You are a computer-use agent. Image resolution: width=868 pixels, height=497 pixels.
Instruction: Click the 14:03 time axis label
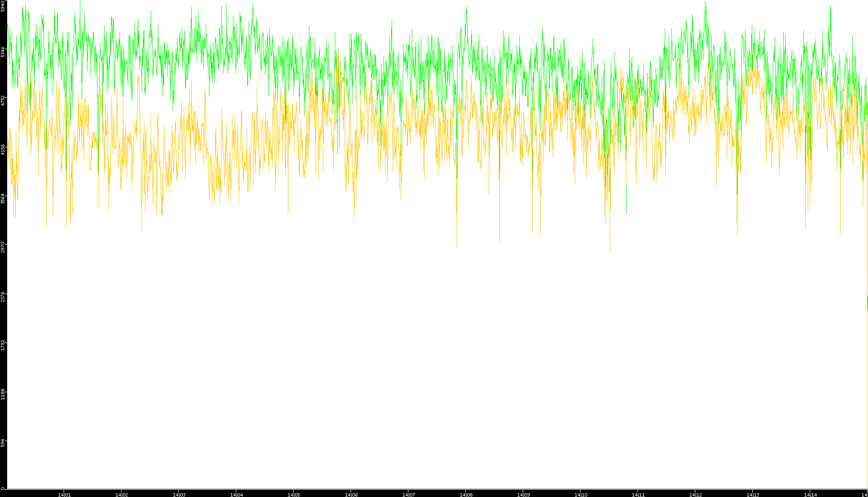pyautogui.click(x=179, y=495)
